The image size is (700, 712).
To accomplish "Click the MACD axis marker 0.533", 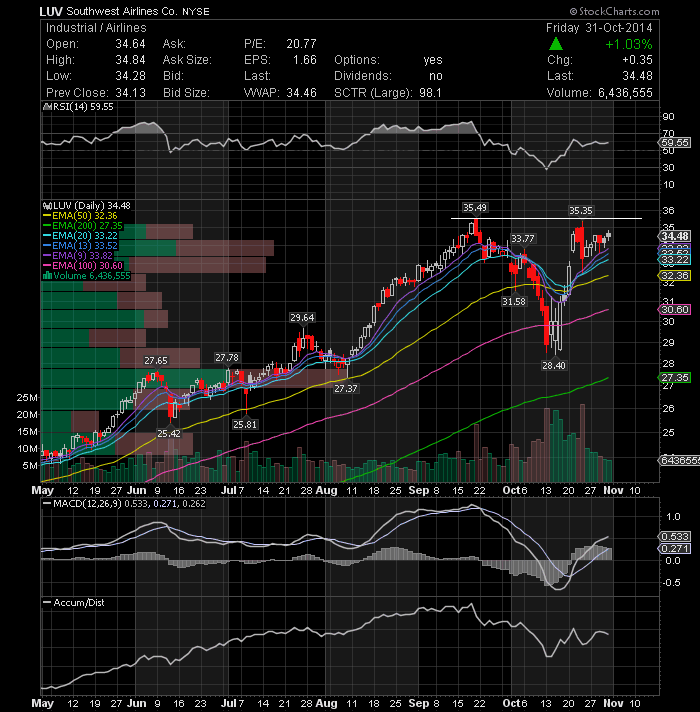I will 675,537.
